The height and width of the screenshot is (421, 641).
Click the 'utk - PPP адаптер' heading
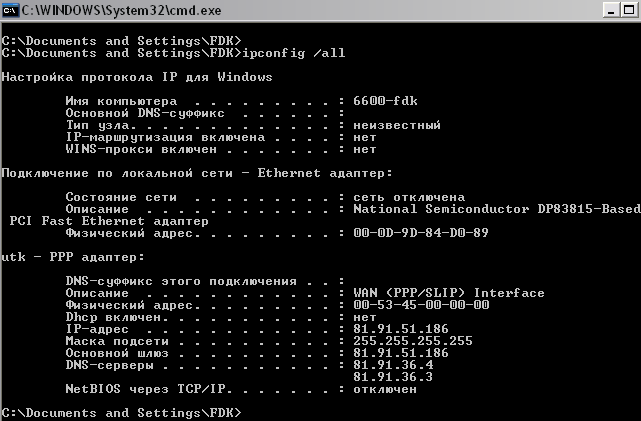click(73, 257)
